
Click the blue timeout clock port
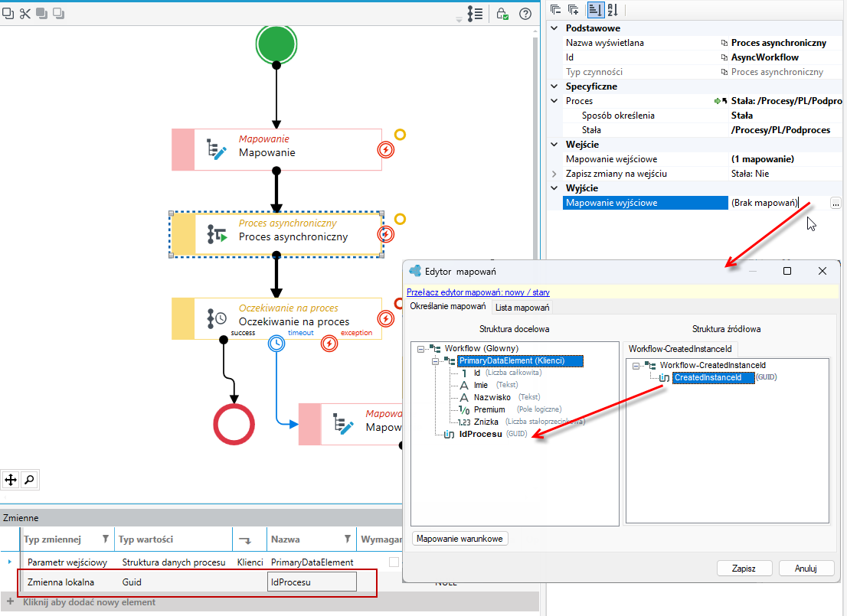pyautogui.click(x=276, y=344)
